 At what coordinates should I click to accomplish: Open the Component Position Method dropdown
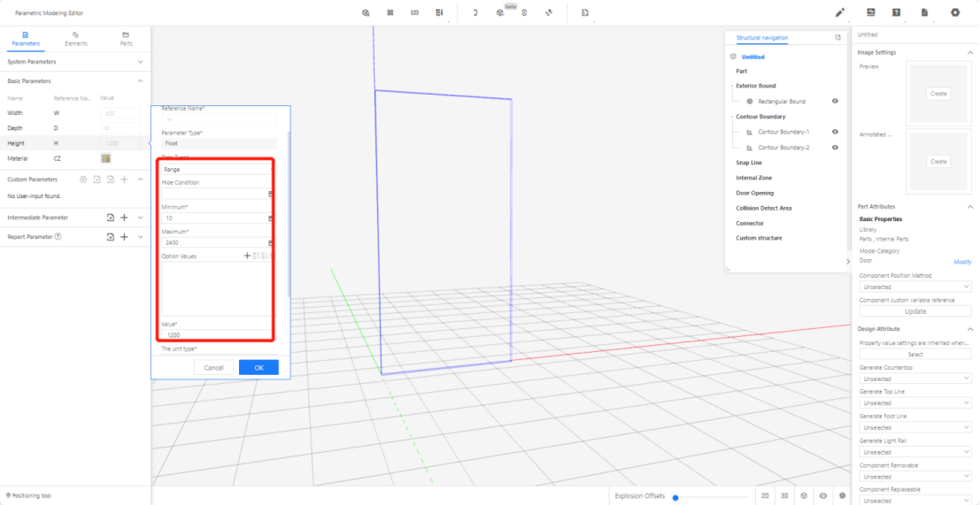[x=915, y=287]
